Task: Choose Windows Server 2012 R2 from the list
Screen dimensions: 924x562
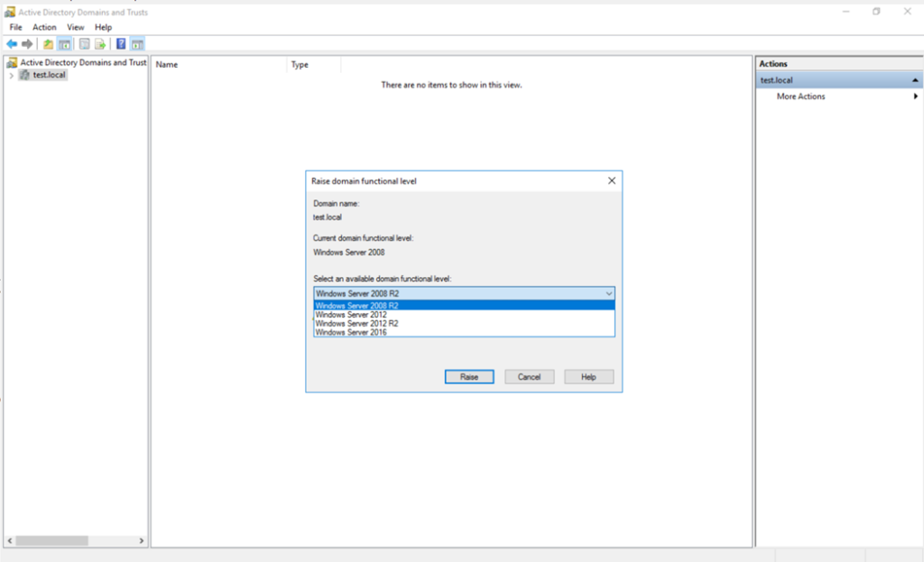Action: [x=464, y=324]
